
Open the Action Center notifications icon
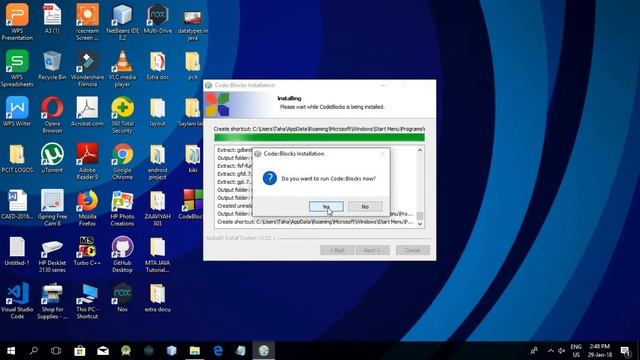click(x=625, y=351)
